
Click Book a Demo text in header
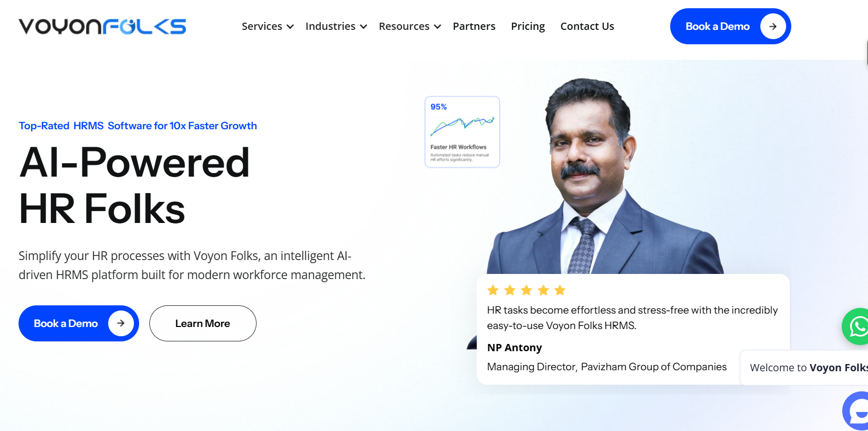[718, 26]
